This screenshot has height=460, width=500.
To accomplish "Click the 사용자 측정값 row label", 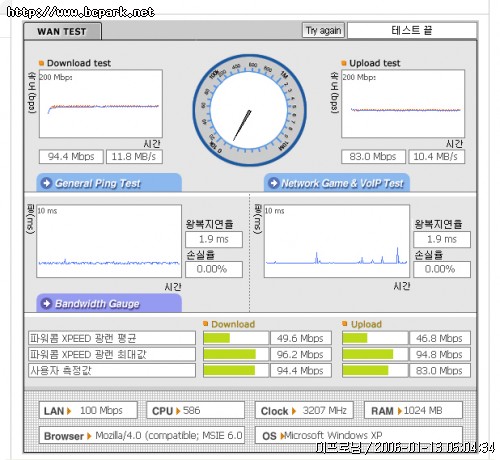I will click(112, 370).
